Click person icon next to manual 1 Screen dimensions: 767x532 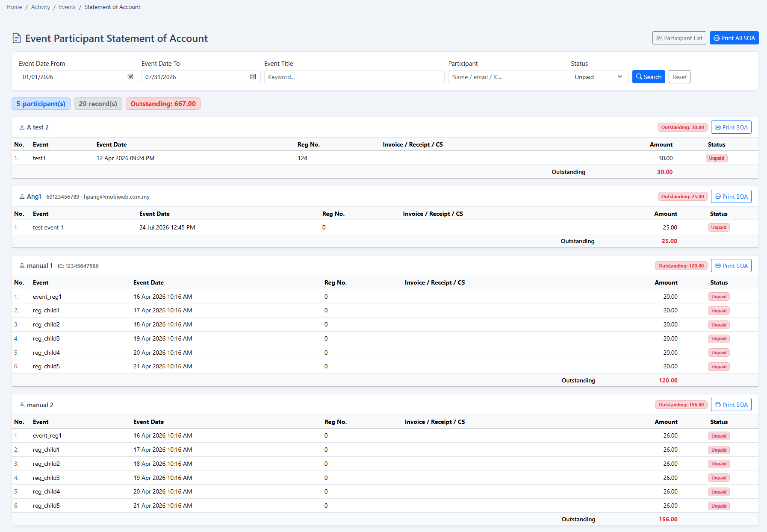pyautogui.click(x=22, y=266)
